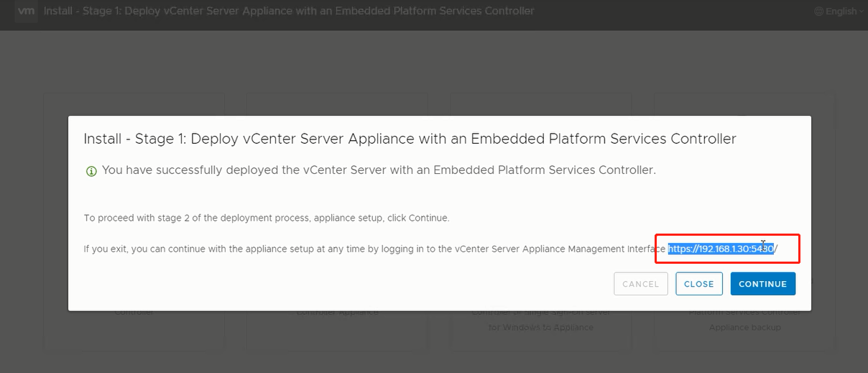Open the English language dropdown

pos(839,11)
